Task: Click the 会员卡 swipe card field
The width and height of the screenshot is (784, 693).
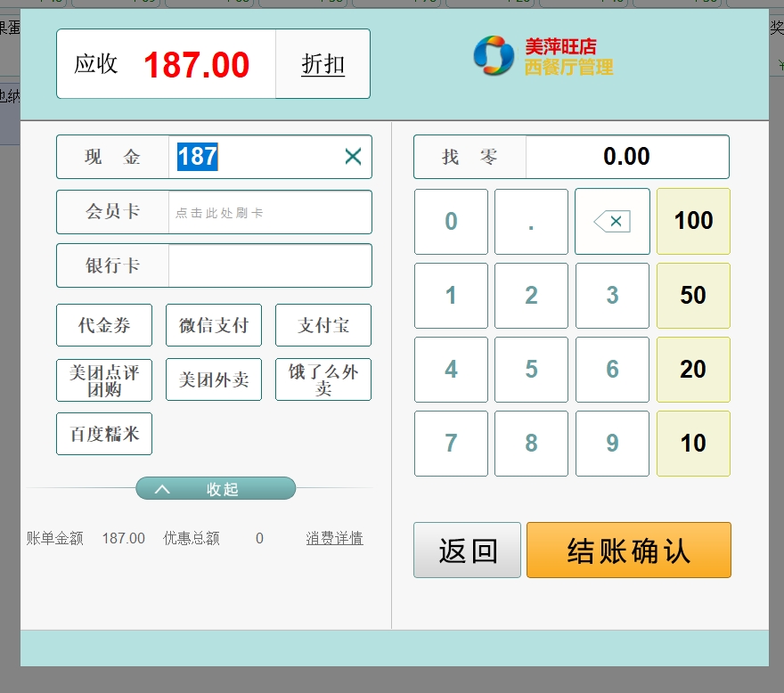Action: pyautogui.click(x=269, y=212)
